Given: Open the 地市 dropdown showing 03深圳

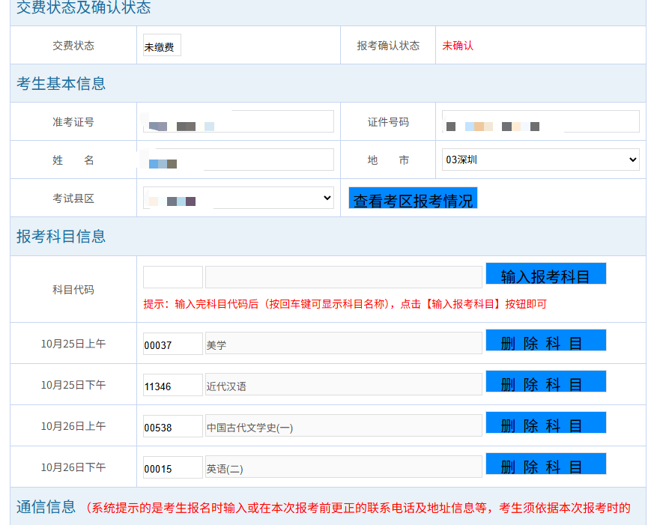Looking at the screenshot, I should pos(540,160).
